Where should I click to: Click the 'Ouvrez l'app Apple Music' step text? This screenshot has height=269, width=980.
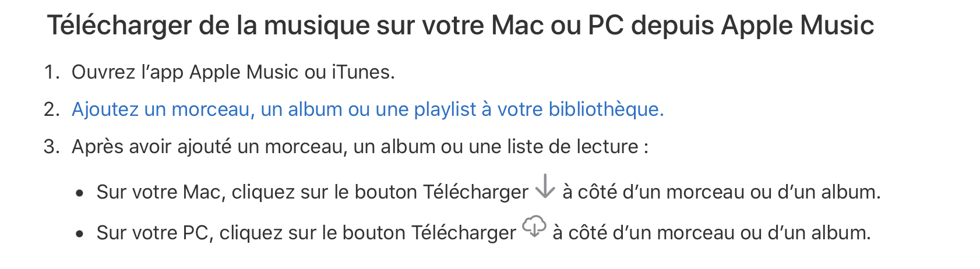pyautogui.click(x=233, y=72)
